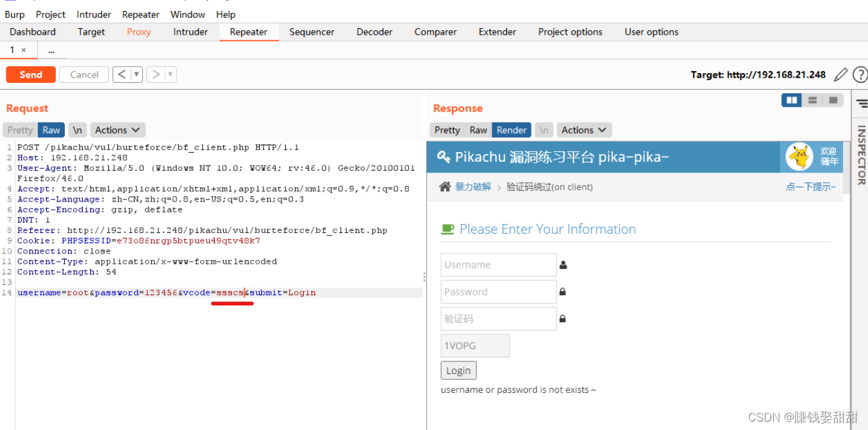The image size is (868, 430).
Task: Open the Project menu
Action: click(51, 14)
